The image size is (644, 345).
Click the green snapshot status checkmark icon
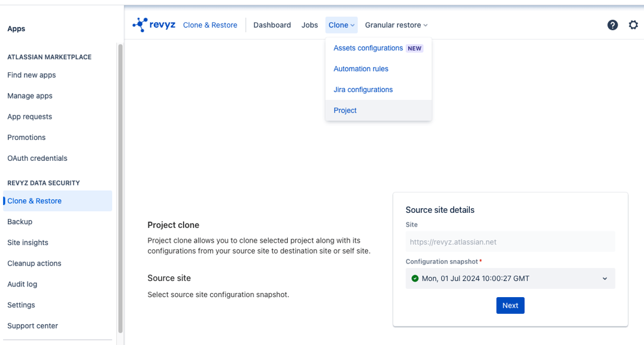[415, 278]
